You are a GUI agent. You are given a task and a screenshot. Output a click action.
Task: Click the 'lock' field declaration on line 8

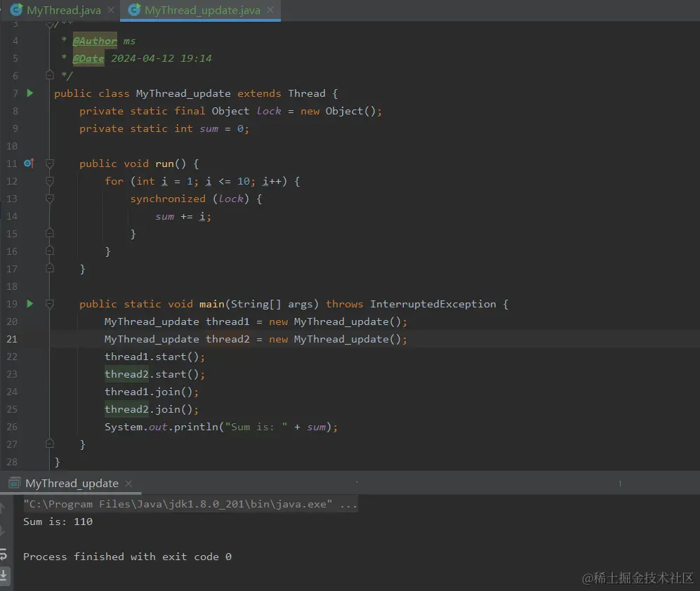[x=269, y=111]
